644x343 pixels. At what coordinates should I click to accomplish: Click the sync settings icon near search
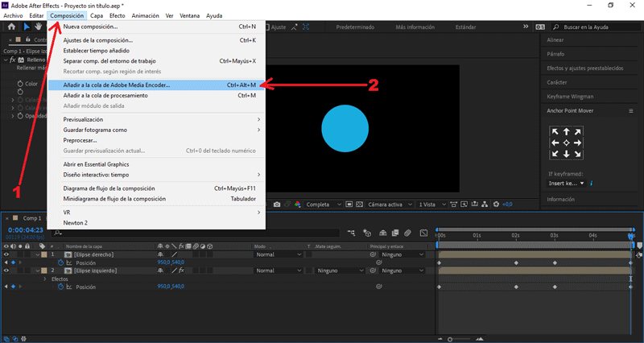click(x=540, y=27)
